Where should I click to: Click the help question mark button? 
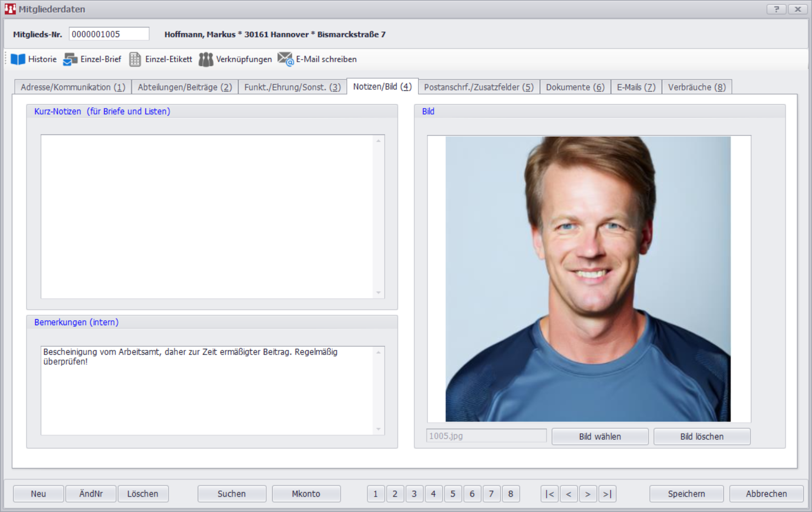click(776, 9)
